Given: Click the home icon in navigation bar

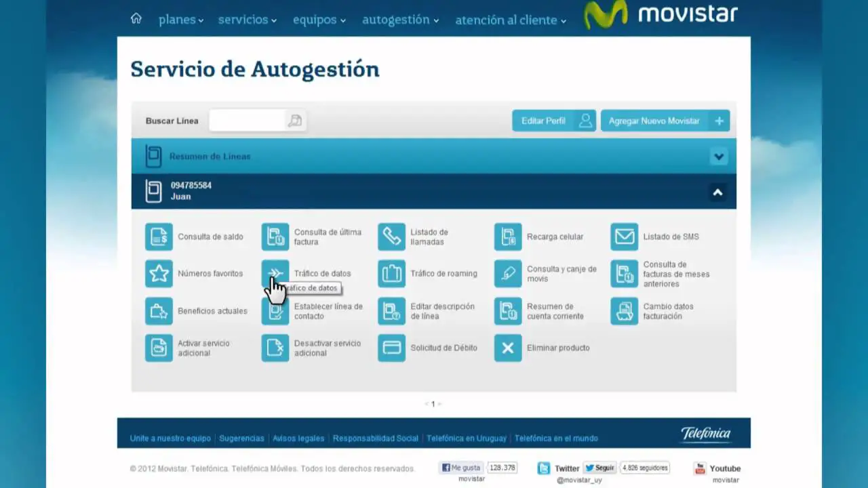Looking at the screenshot, I should 136,18.
